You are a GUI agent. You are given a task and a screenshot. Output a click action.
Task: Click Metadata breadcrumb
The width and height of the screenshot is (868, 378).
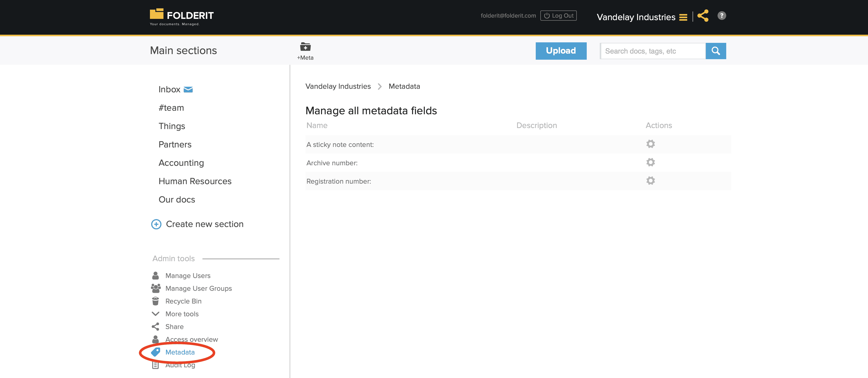click(x=404, y=86)
